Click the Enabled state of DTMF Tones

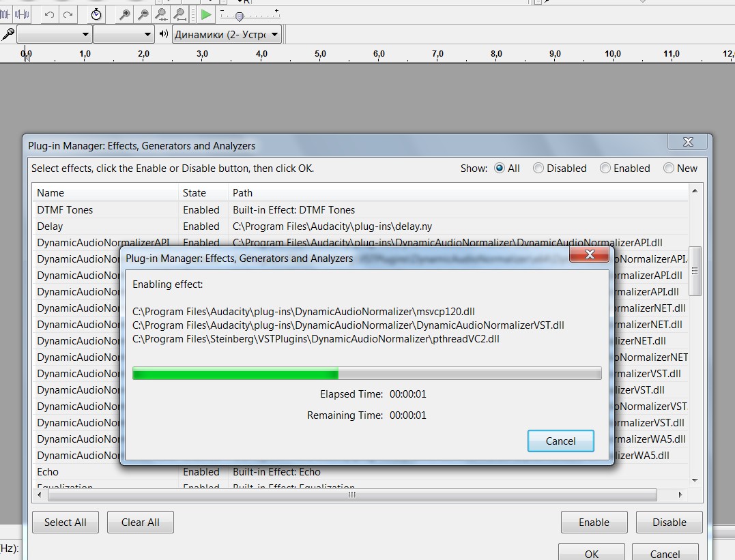[201, 210]
